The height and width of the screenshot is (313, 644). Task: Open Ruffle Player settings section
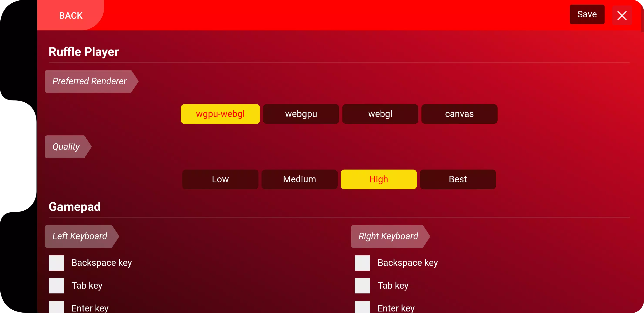[x=84, y=52]
